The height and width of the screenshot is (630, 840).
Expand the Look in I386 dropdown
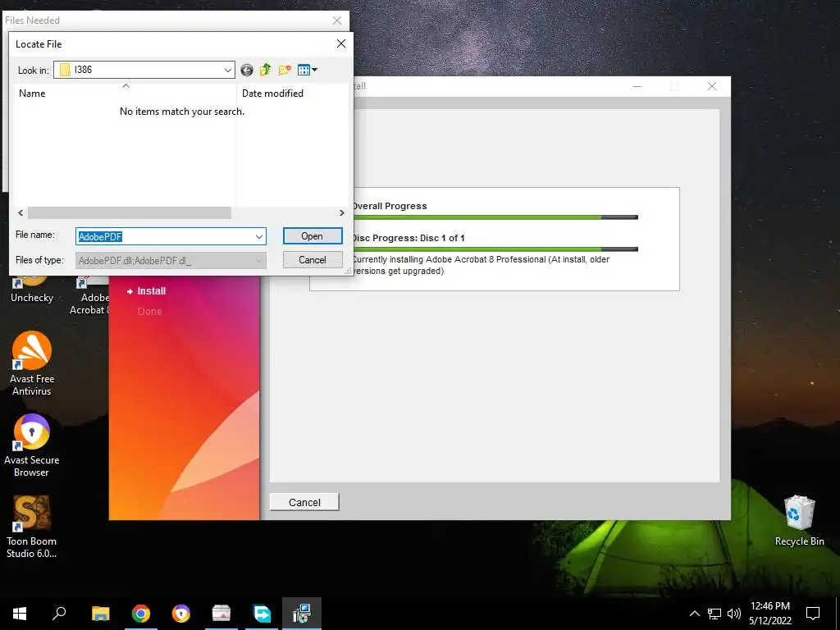[x=228, y=71]
